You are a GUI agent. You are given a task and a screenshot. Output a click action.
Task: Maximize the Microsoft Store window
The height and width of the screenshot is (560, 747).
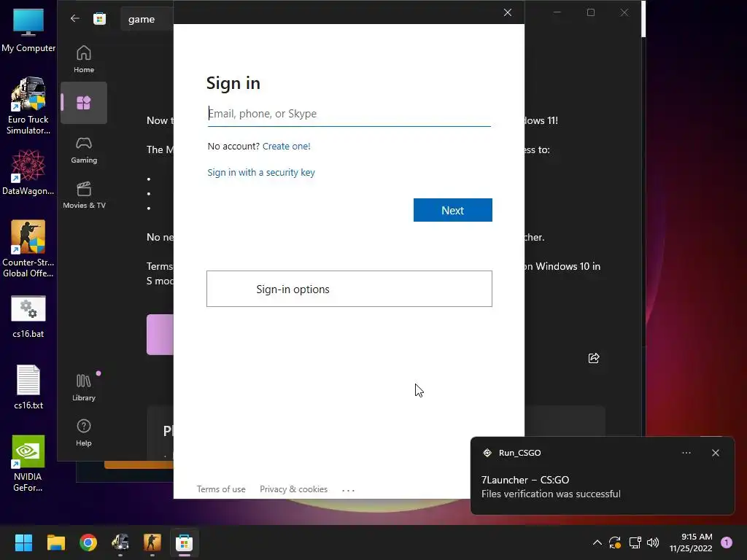coord(591,12)
